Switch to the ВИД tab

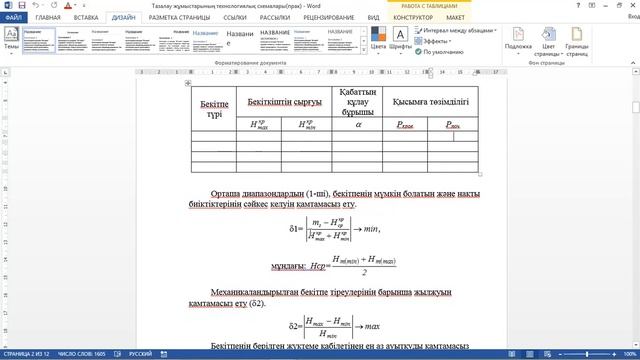coord(373,18)
